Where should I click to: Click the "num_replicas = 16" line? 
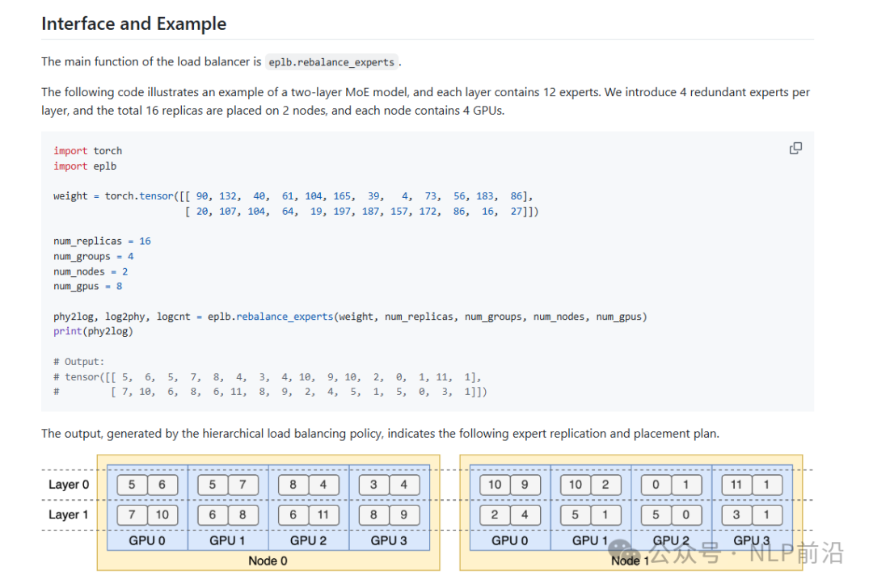point(102,241)
